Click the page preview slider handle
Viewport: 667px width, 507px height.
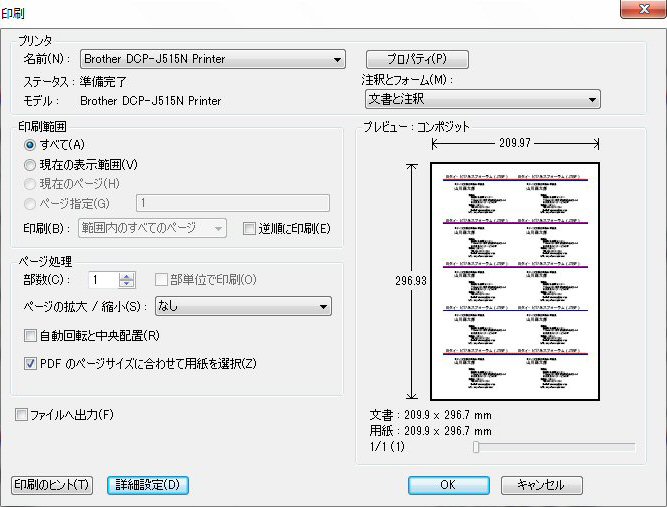click(x=476, y=447)
